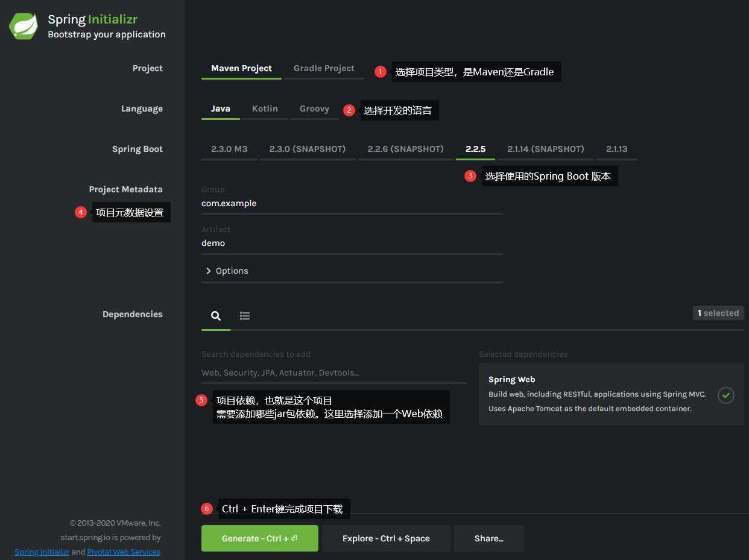Choose Kotlin as the language
Screen dimensions: 749x560
point(265,109)
